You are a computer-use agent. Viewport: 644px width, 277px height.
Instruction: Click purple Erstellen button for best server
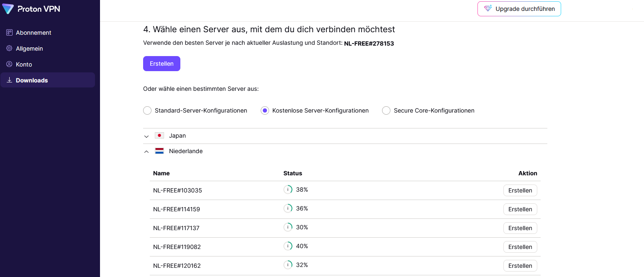pyautogui.click(x=162, y=64)
